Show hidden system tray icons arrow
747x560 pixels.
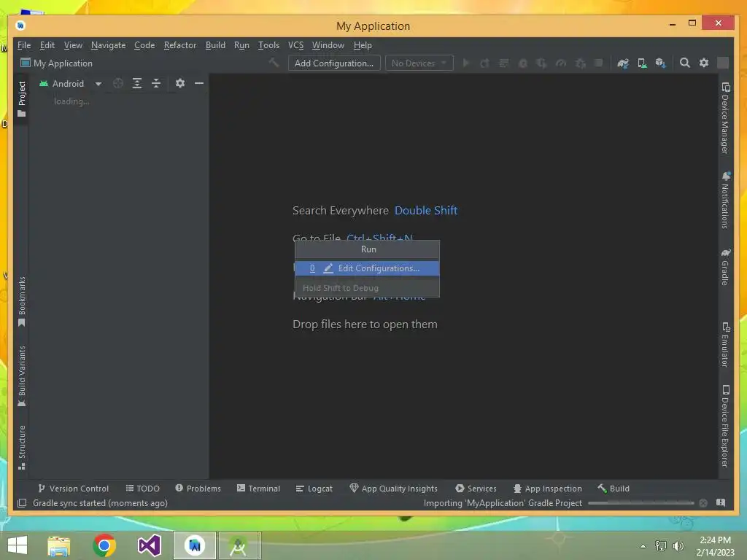click(643, 546)
